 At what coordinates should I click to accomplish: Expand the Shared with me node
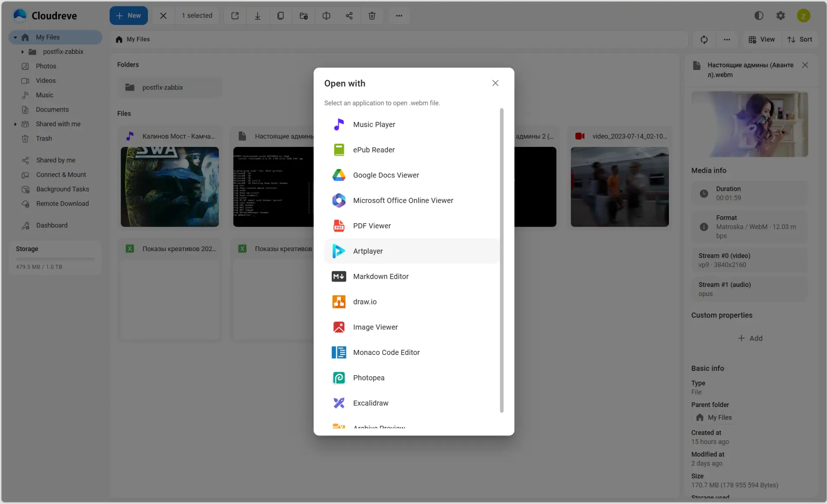point(16,124)
